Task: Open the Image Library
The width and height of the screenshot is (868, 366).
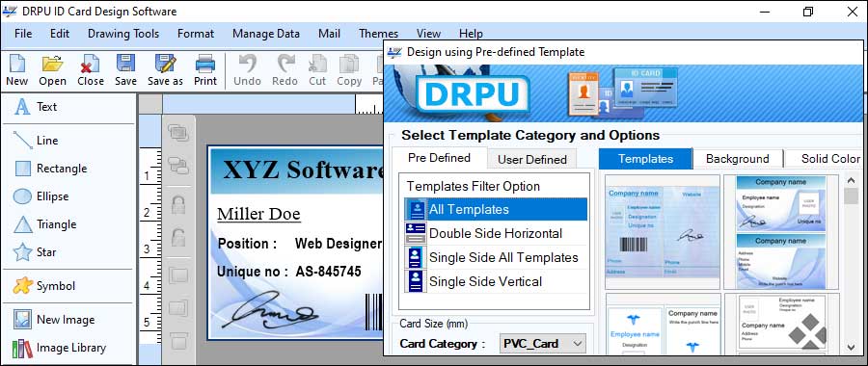Action: point(59,348)
